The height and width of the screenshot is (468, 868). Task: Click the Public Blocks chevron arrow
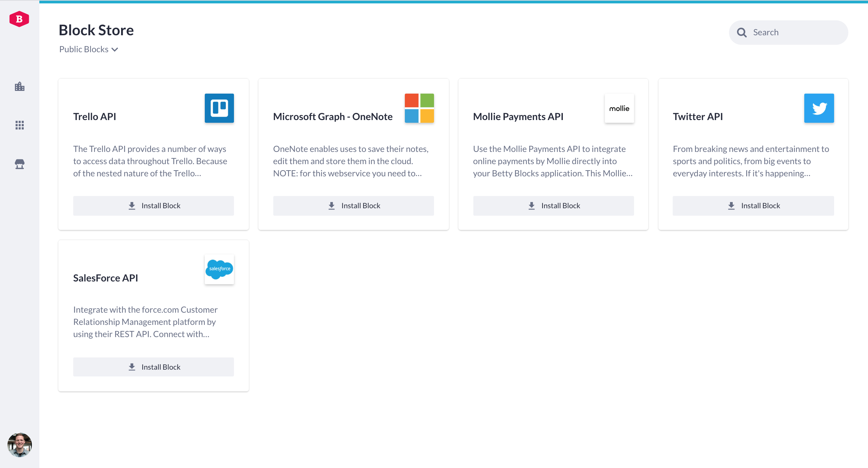[115, 50]
